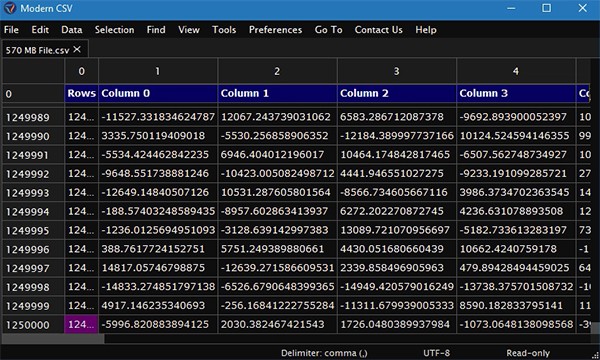Open the Find menu

[156, 30]
